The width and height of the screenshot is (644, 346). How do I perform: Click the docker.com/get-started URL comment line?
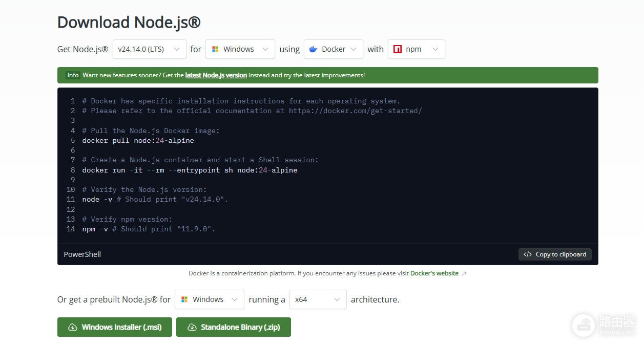click(252, 111)
